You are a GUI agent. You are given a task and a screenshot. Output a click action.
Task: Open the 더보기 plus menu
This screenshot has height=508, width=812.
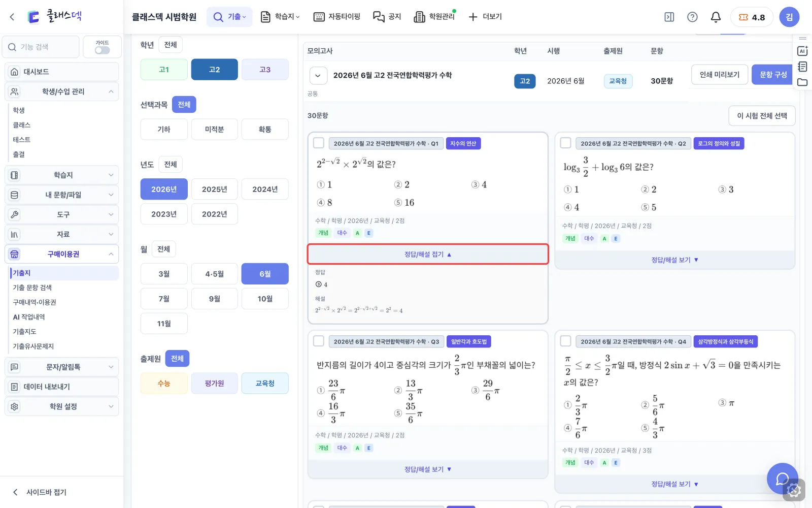pyautogui.click(x=485, y=17)
